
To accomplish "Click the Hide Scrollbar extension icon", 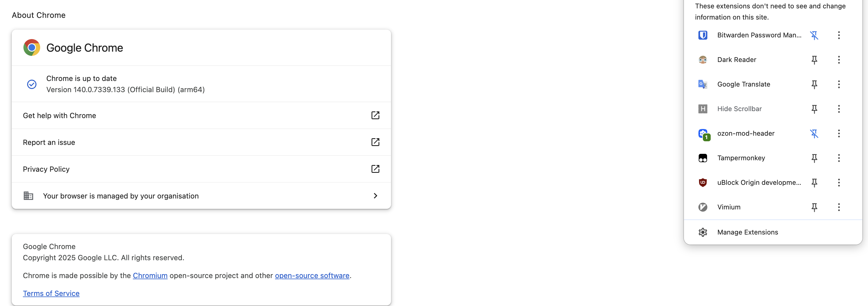I will coord(703,109).
